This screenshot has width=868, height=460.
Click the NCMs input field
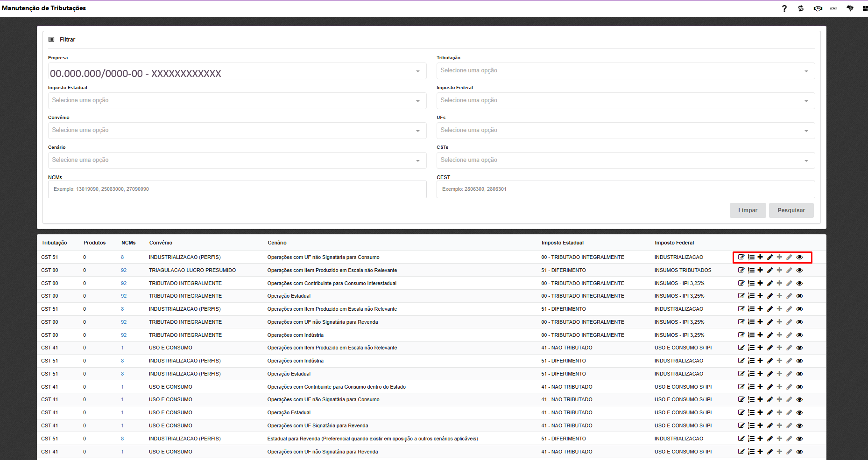(x=237, y=189)
